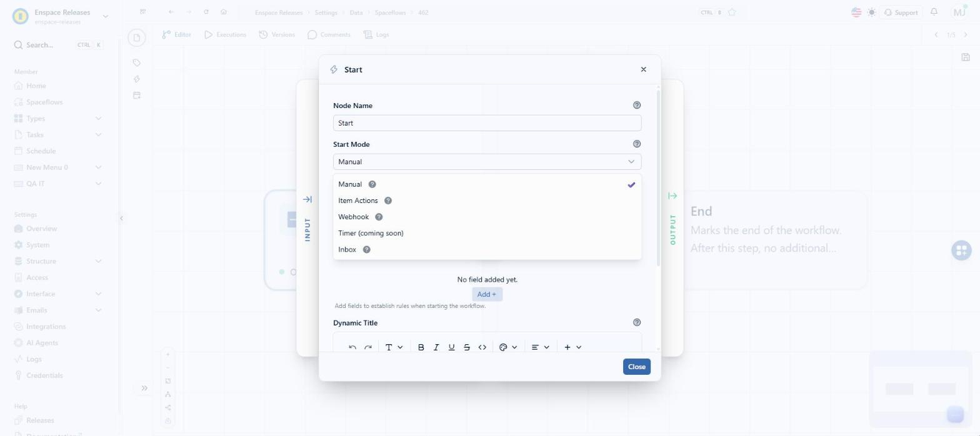980x436 pixels.
Task: Select Webhook start mode option
Action: [x=487, y=217]
